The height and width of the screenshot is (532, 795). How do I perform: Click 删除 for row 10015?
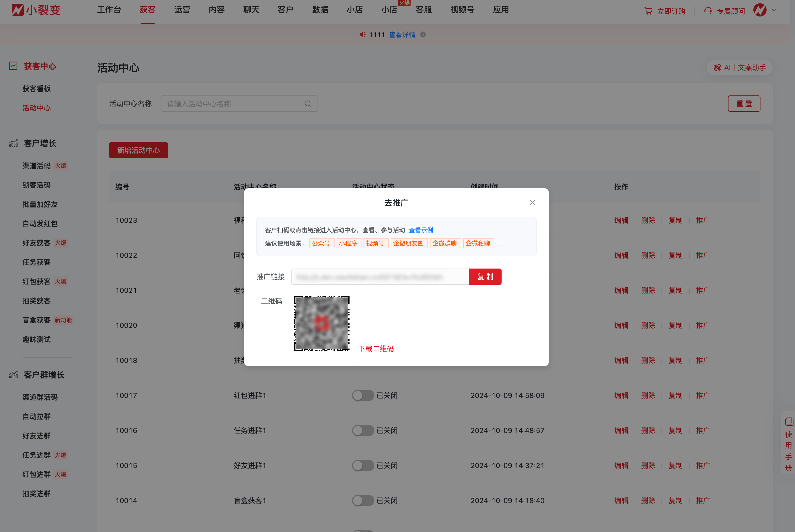point(648,465)
